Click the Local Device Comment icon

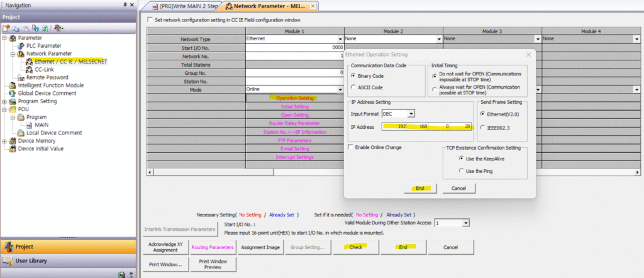click(x=21, y=133)
